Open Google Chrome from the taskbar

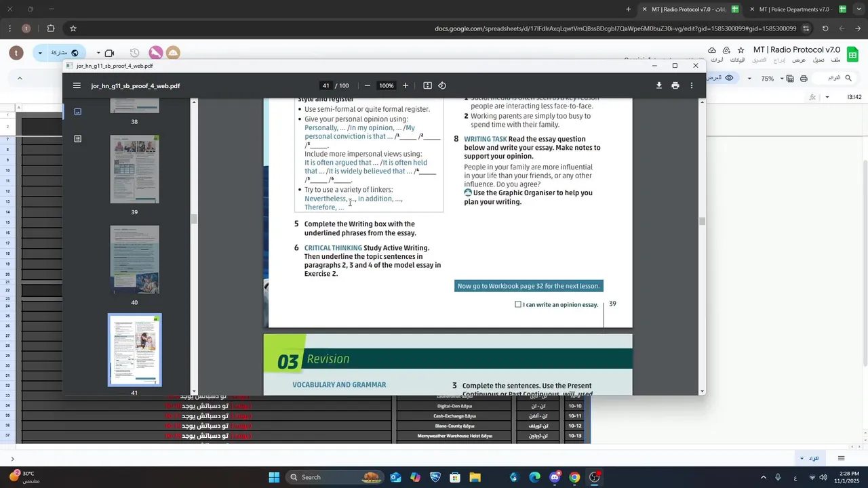[574, 477]
